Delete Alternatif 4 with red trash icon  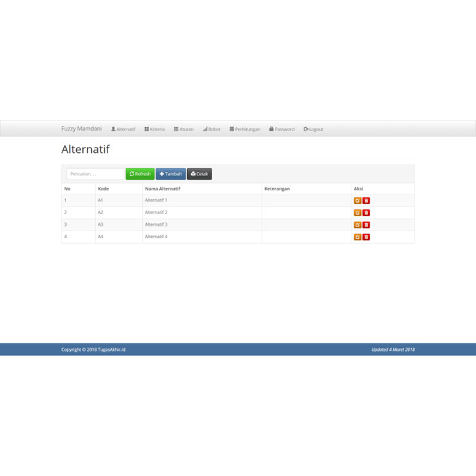(x=367, y=237)
